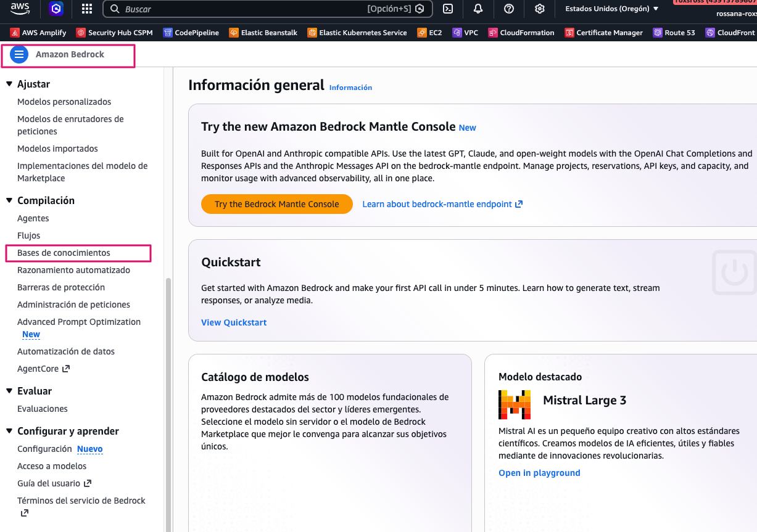Collapse the Evaluar section
The width and height of the screenshot is (757, 532).
pos(9,391)
